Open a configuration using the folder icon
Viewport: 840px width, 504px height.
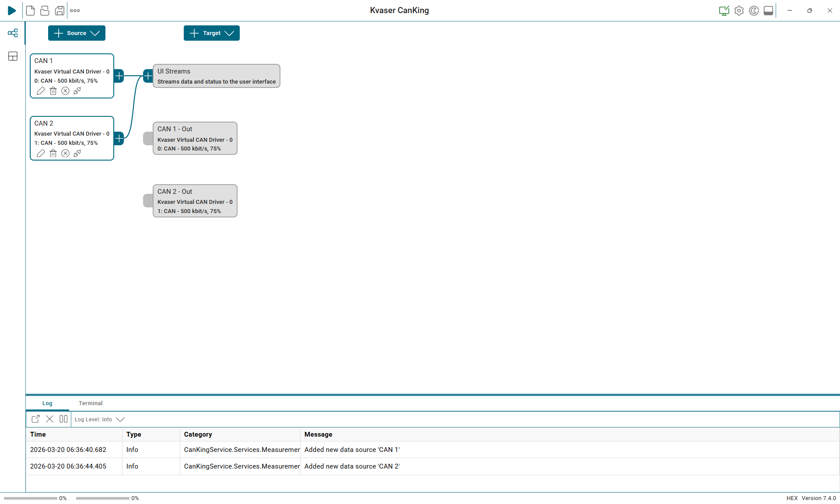(45, 10)
